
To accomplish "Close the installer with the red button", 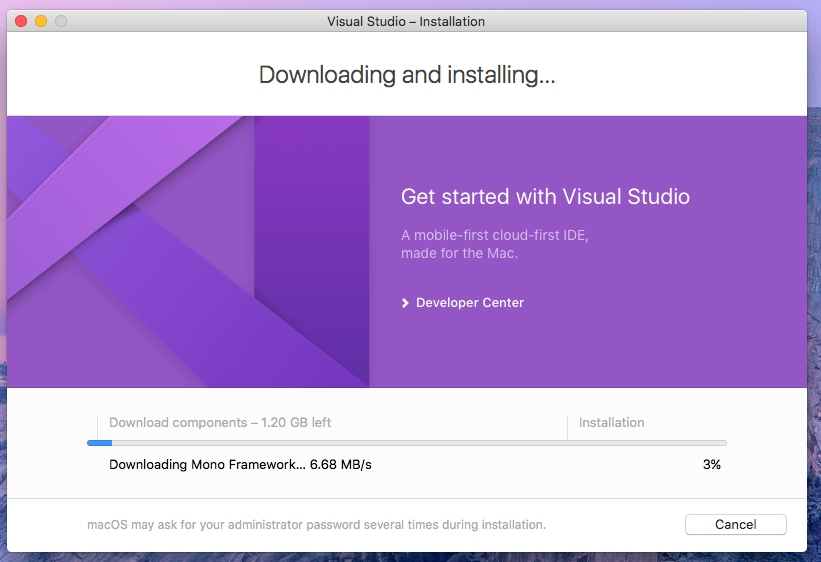I will (21, 21).
